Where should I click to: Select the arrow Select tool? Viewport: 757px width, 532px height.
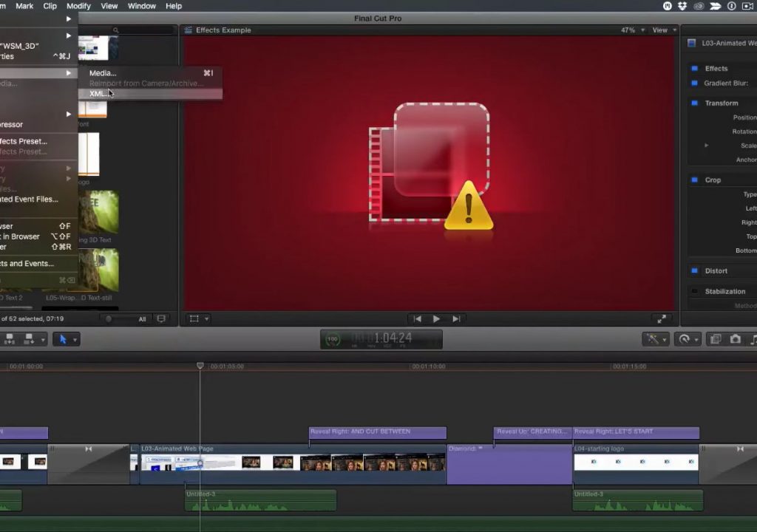63,339
